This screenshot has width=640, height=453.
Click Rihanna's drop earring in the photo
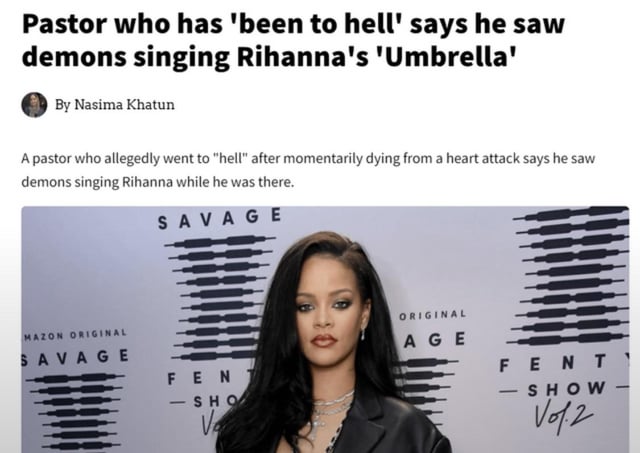coord(363,334)
